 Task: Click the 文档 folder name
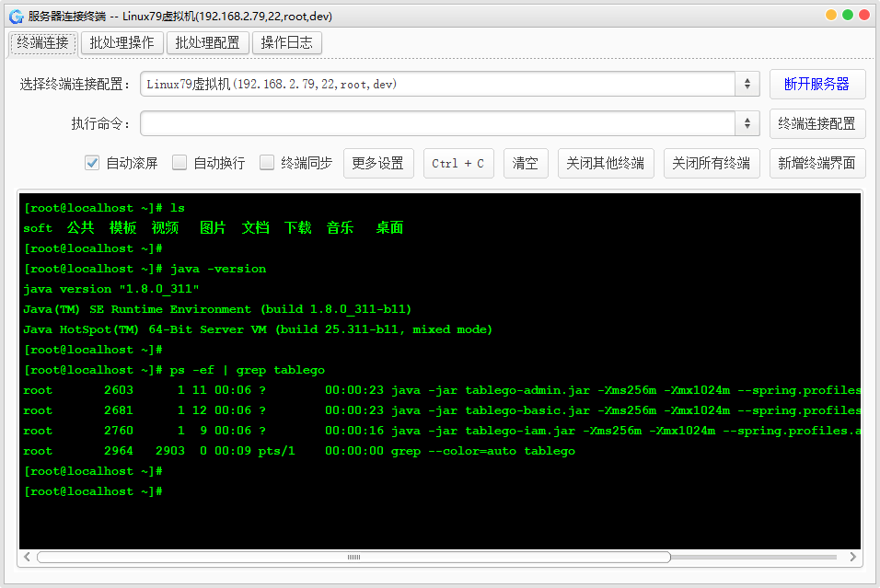coord(255,227)
